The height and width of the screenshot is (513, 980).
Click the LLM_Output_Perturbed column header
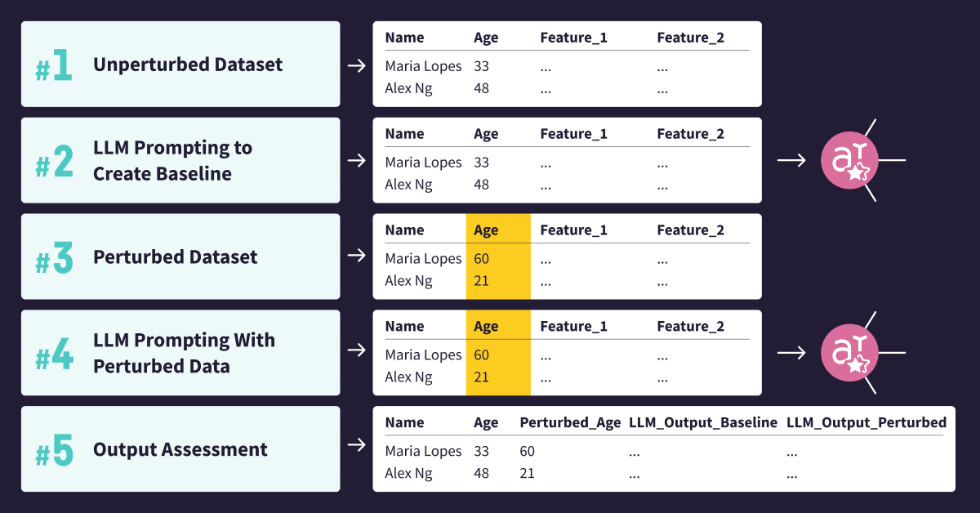(866, 422)
